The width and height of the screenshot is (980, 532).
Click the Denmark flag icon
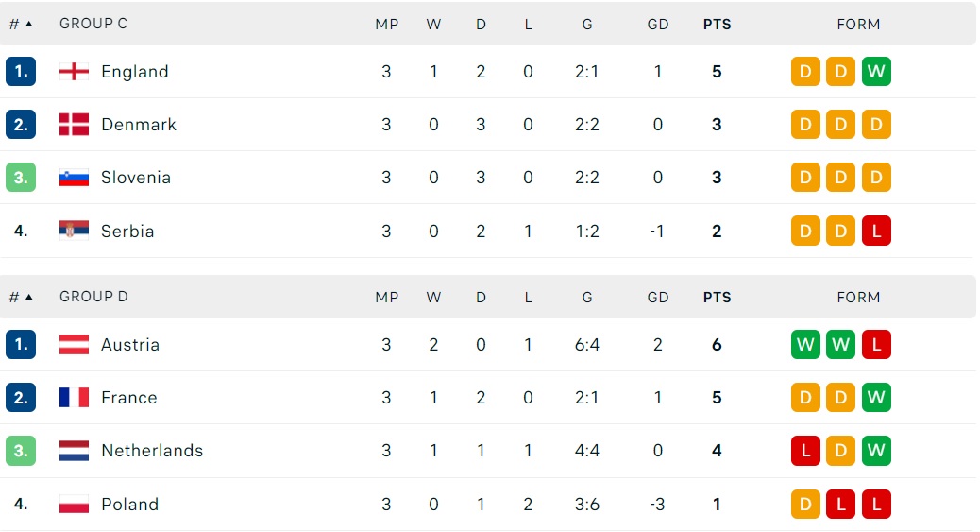coord(74,125)
